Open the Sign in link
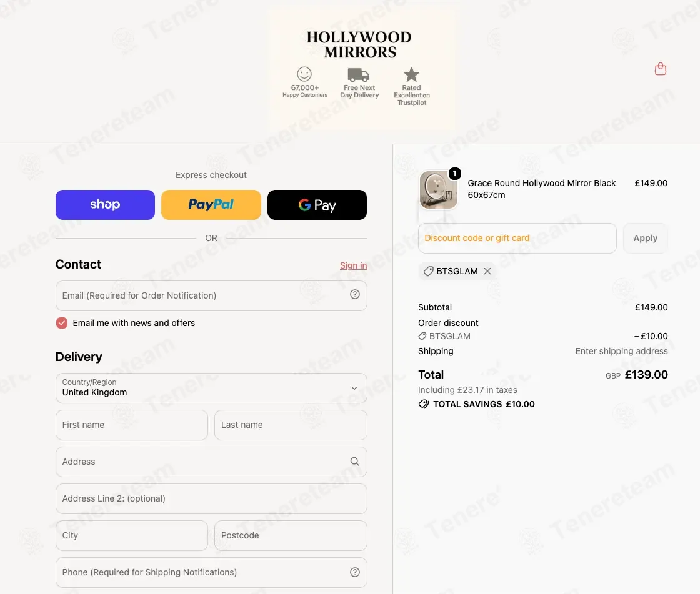This screenshot has height=594, width=700. 353,265
